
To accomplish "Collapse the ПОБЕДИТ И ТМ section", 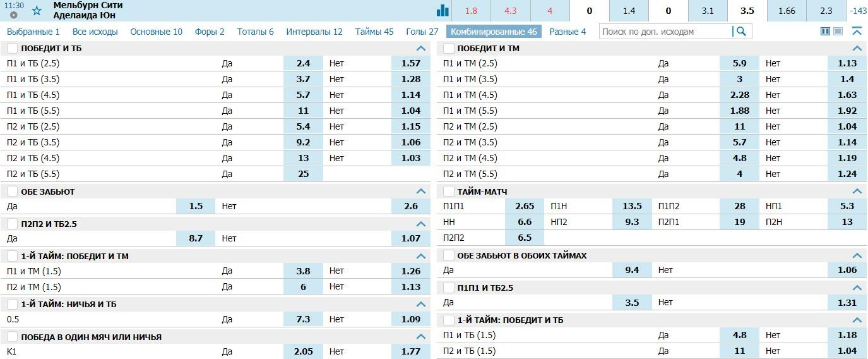I will tap(857, 48).
